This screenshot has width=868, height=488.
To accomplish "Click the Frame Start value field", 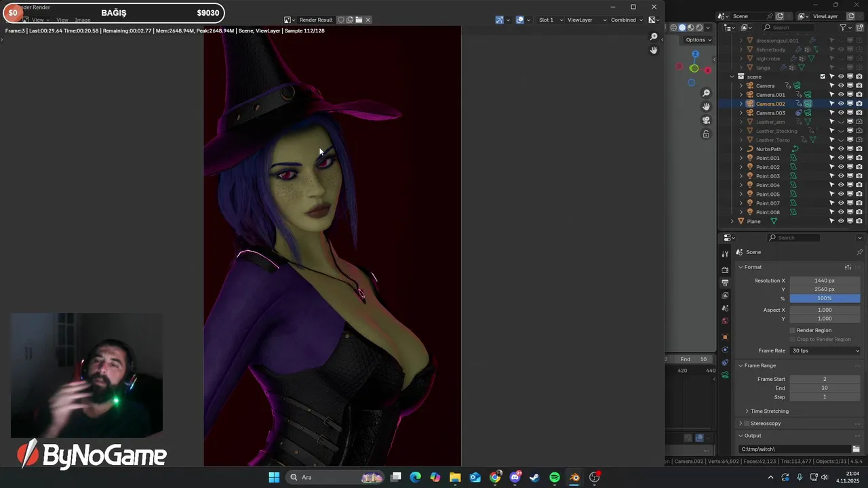I will 825,380.
